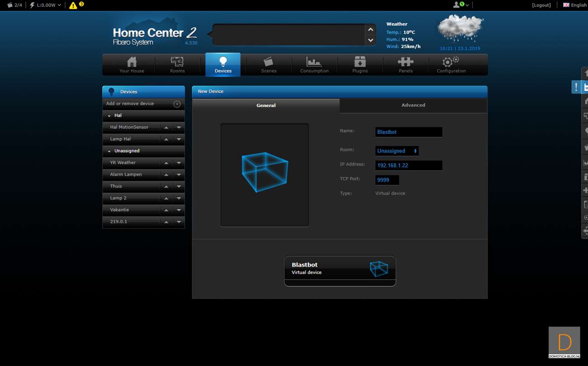Click the Devices panel header

tap(143, 92)
